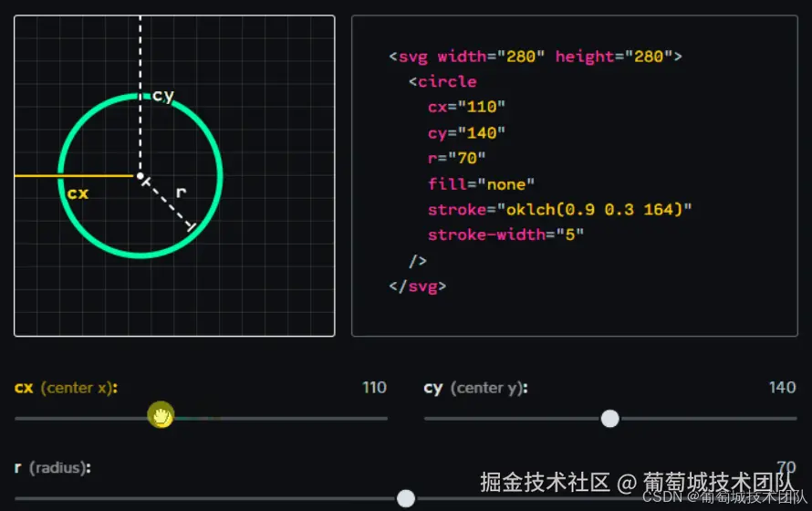This screenshot has height=511, width=812.
Task: Click the r (radius) label
Action: (53, 467)
